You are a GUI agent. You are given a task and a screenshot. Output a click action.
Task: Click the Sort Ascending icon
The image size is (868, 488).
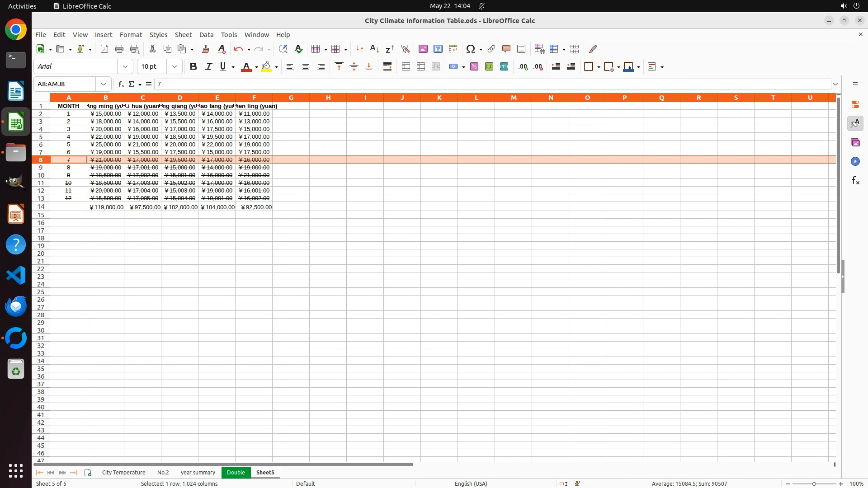[374, 49]
